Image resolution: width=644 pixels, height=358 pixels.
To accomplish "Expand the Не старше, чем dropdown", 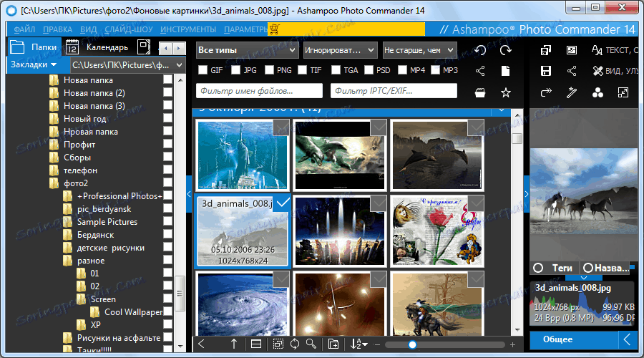I will (419, 50).
